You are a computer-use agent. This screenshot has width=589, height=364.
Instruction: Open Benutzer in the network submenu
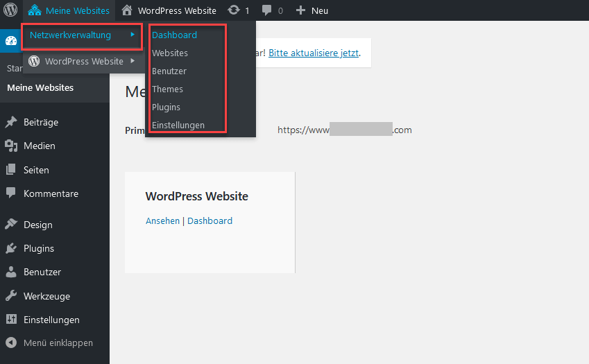tap(169, 71)
